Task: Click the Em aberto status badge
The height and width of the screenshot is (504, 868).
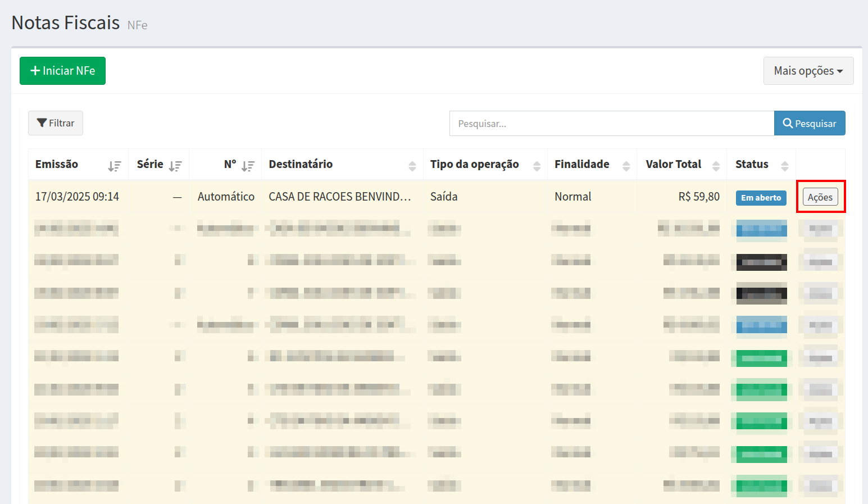Action: click(x=761, y=198)
